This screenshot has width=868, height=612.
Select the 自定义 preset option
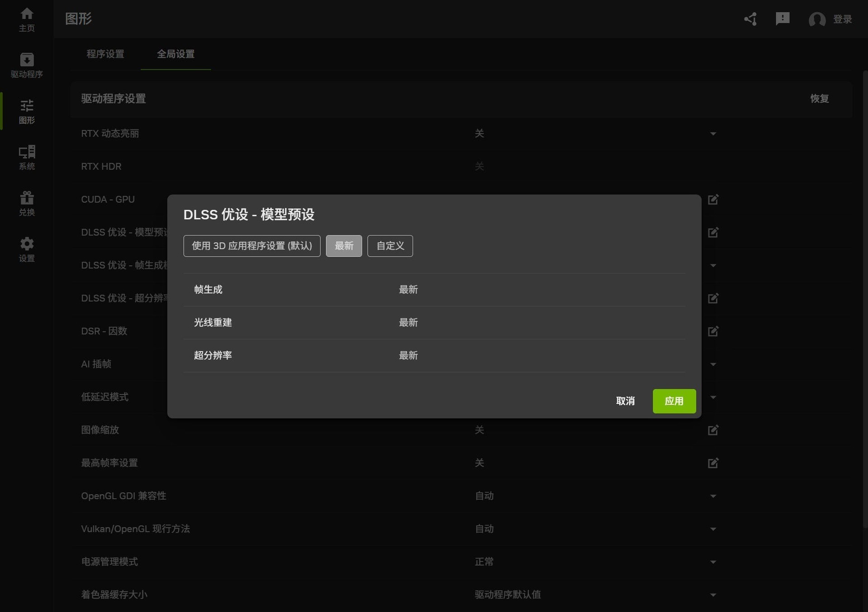tap(390, 246)
